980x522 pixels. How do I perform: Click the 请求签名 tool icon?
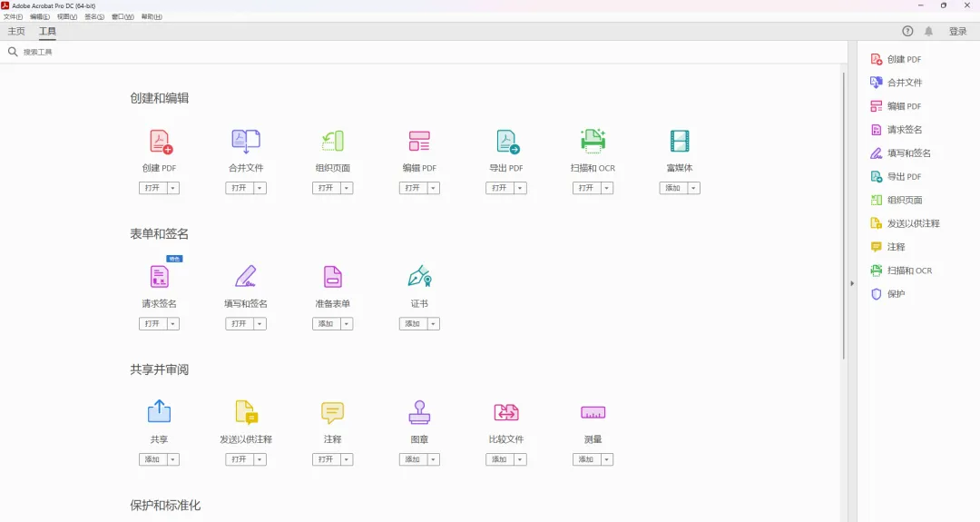pos(160,277)
